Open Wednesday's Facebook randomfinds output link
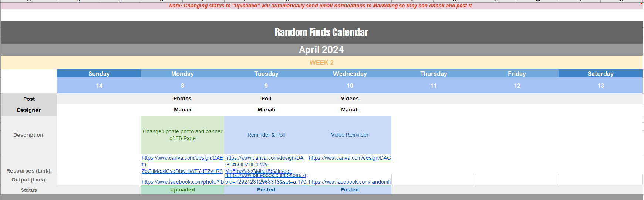Screen dimensions: 644x200 350,182
